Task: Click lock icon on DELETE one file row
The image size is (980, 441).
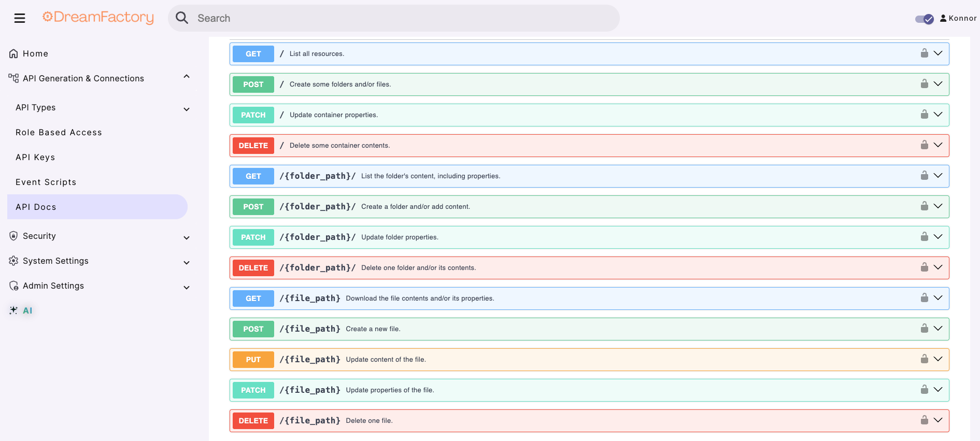Action: 924,420
